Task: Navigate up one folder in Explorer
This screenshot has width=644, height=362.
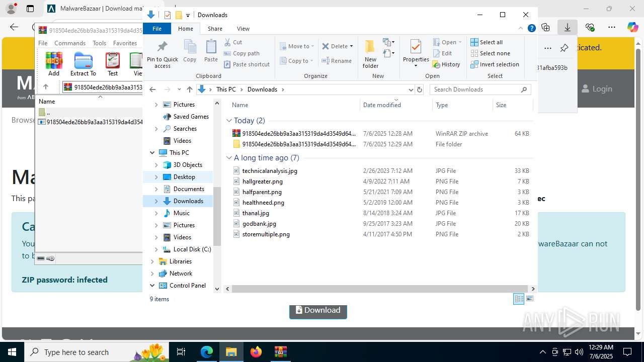Action: 190,89
